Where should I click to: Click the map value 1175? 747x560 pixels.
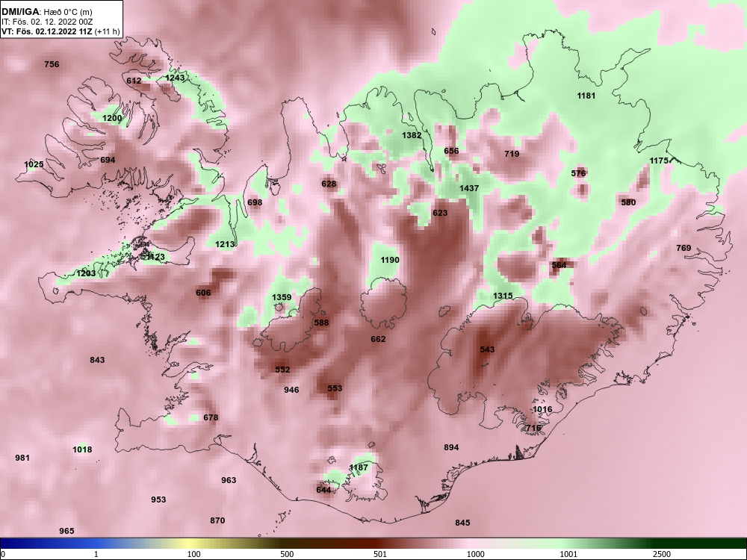(660, 161)
